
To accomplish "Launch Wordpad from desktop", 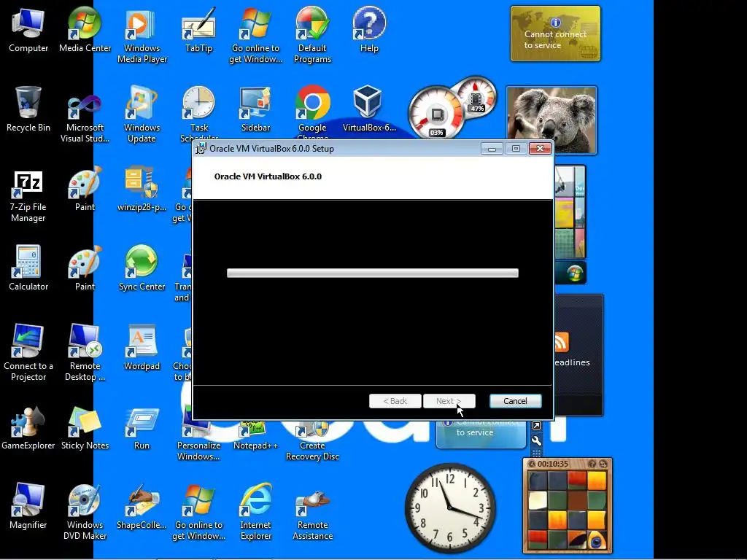I will (142, 349).
